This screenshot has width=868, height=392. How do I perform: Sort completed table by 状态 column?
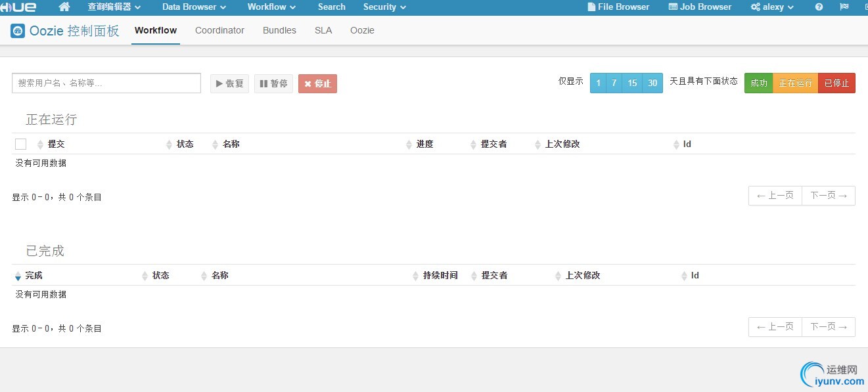[x=160, y=276]
